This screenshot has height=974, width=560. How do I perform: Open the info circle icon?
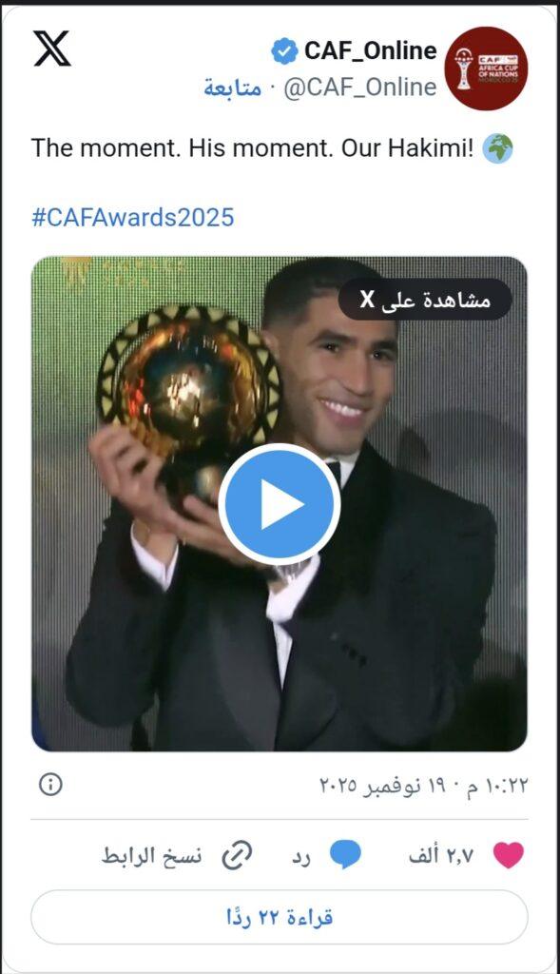[51, 785]
